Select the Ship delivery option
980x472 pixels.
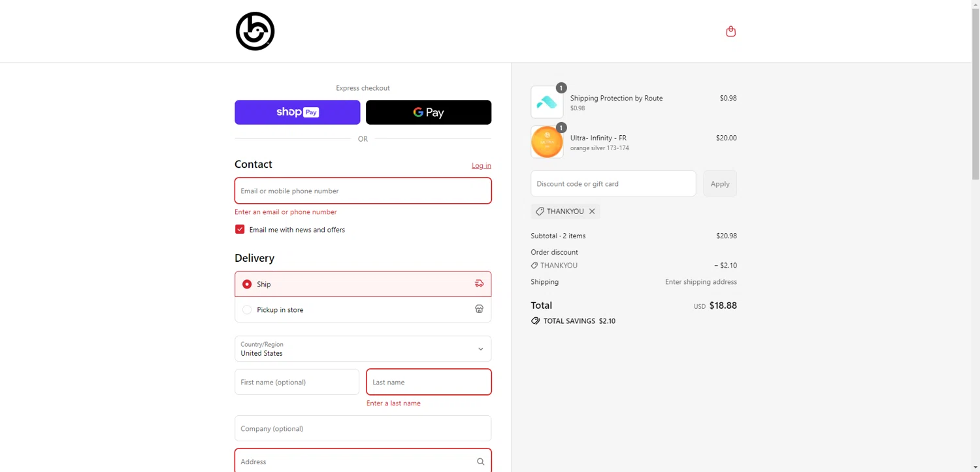click(x=363, y=284)
